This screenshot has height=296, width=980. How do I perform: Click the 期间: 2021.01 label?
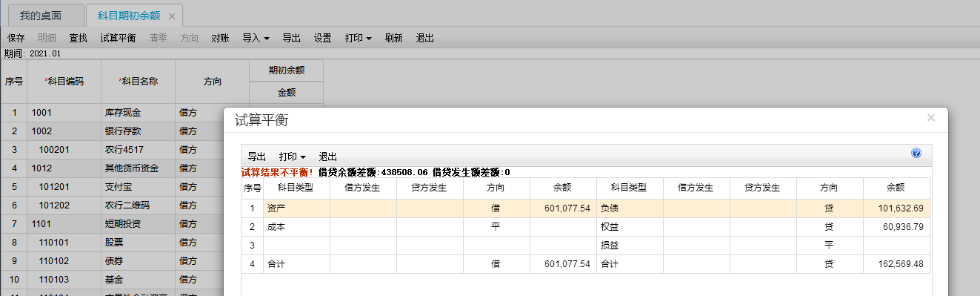[33, 54]
